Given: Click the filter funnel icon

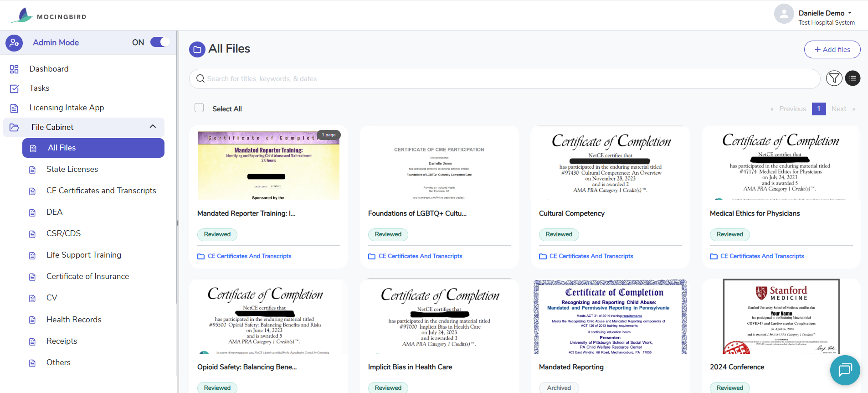Looking at the screenshot, I should [834, 78].
